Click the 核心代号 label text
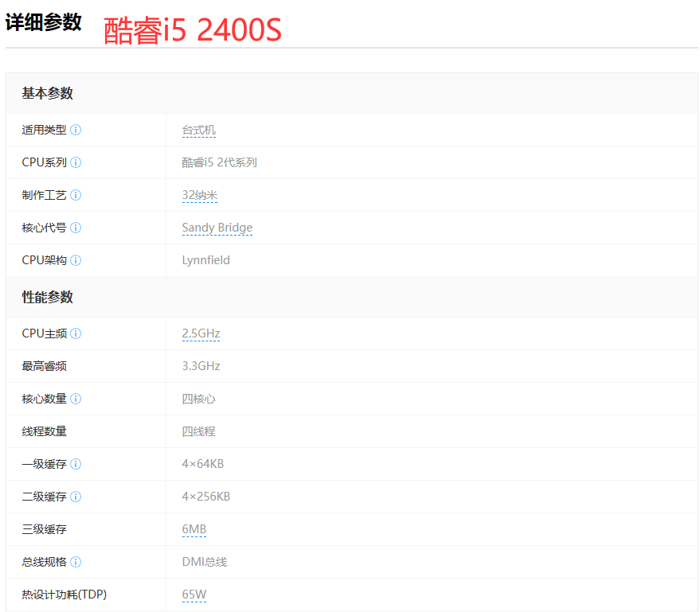The width and height of the screenshot is (700, 612). click(x=44, y=228)
